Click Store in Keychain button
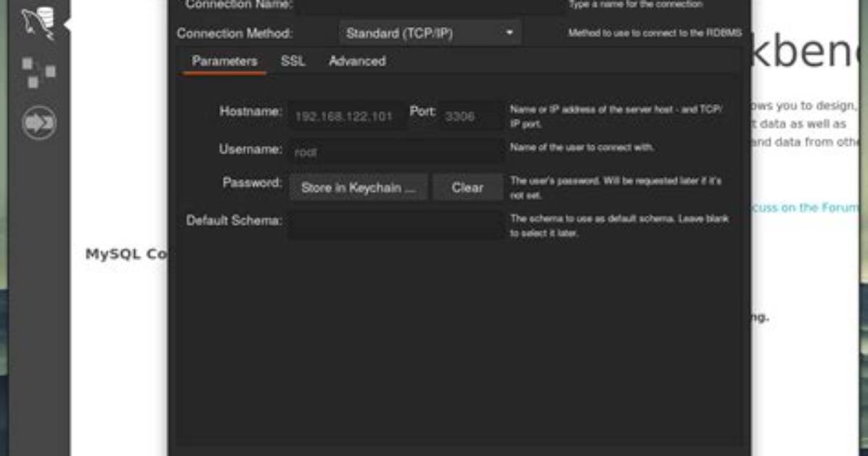 (x=359, y=187)
